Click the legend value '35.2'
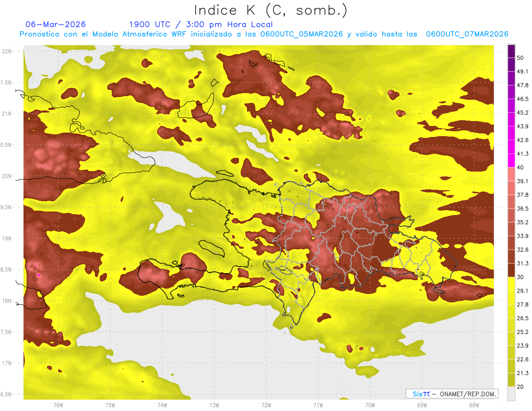532x411 pixels. 522,222
